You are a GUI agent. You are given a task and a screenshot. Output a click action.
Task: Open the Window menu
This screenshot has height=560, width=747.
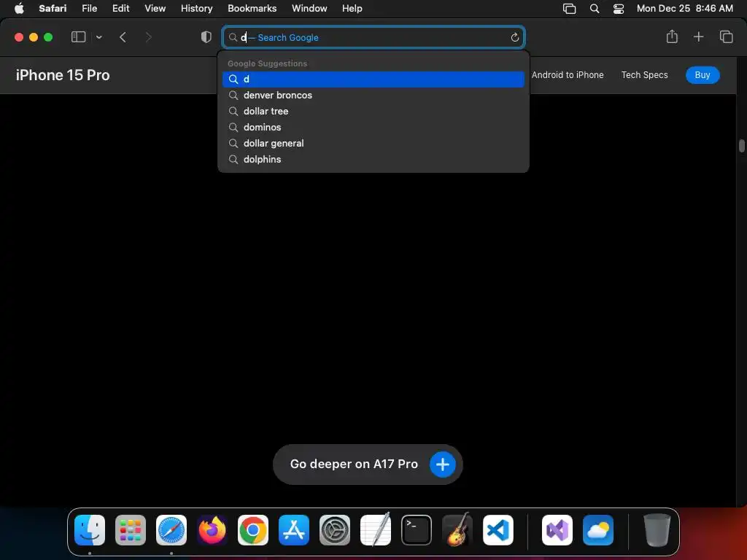[x=309, y=9]
